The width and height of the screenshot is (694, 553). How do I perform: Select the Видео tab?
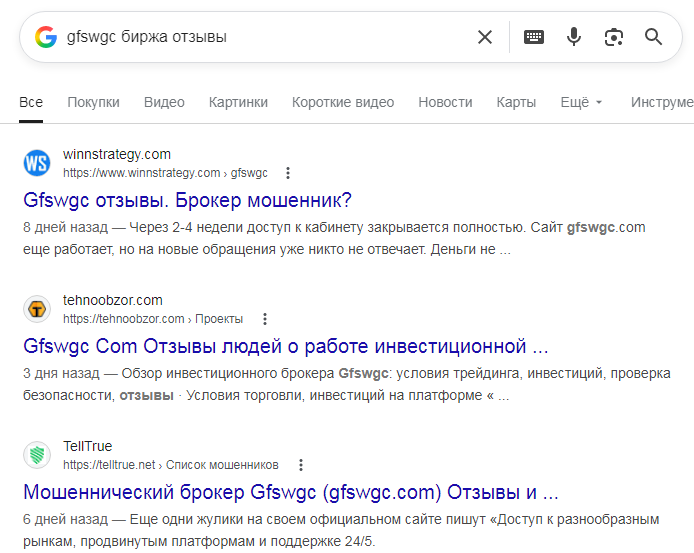[x=164, y=102]
